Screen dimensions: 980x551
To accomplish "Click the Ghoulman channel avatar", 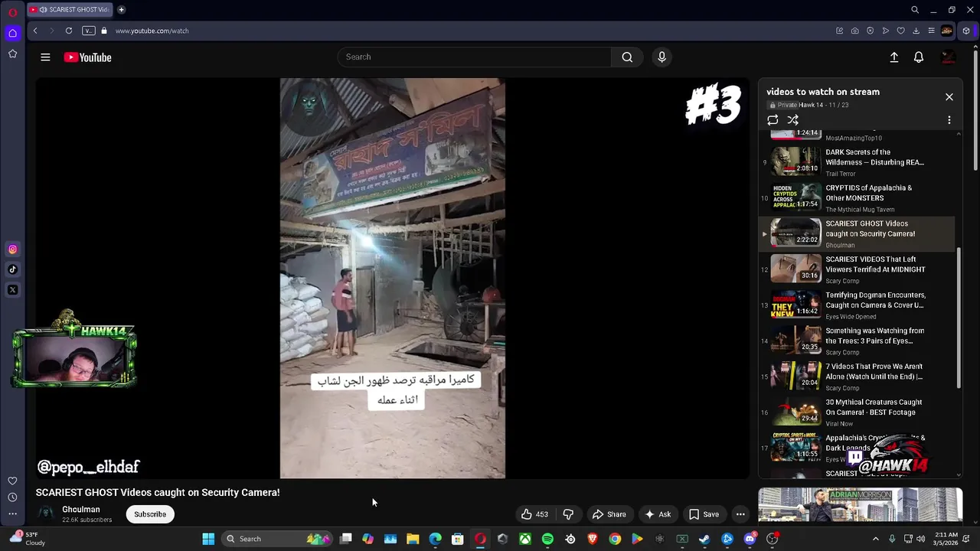I will pos(46,514).
